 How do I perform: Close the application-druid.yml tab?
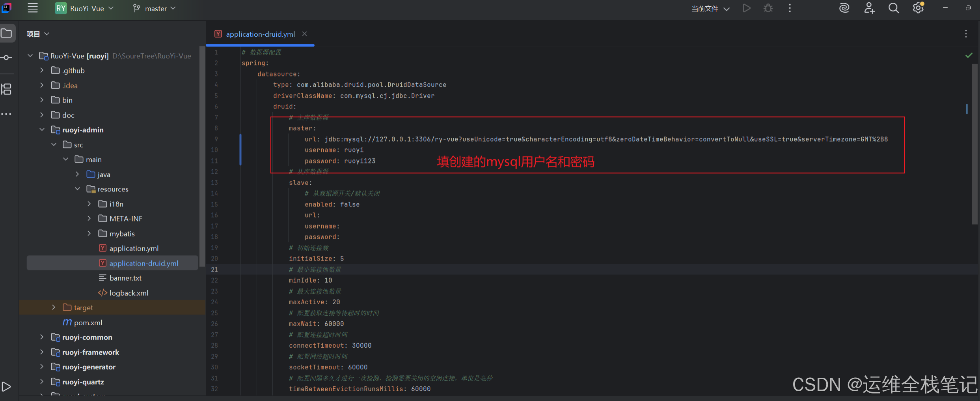[304, 34]
